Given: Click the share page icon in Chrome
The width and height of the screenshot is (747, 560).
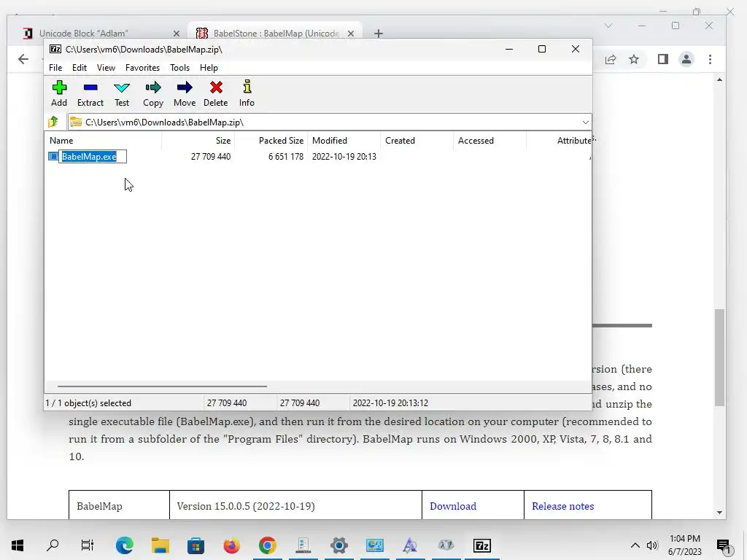Looking at the screenshot, I should click(x=611, y=59).
